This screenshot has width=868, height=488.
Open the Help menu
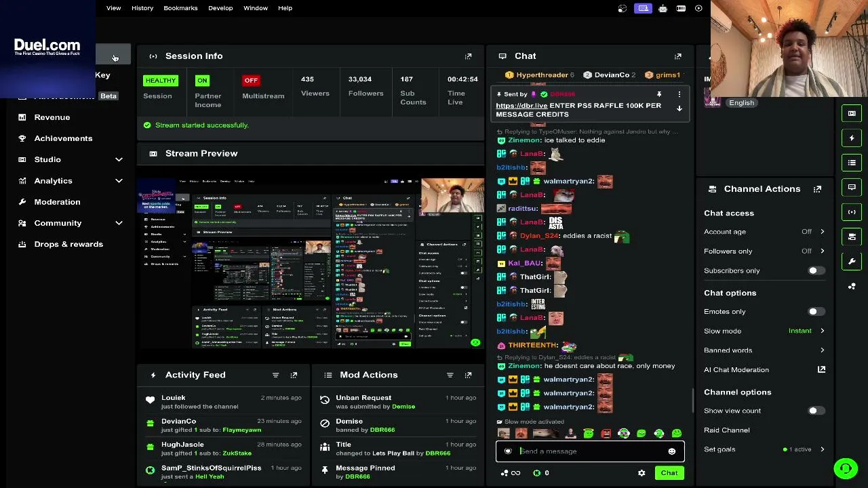(x=285, y=8)
